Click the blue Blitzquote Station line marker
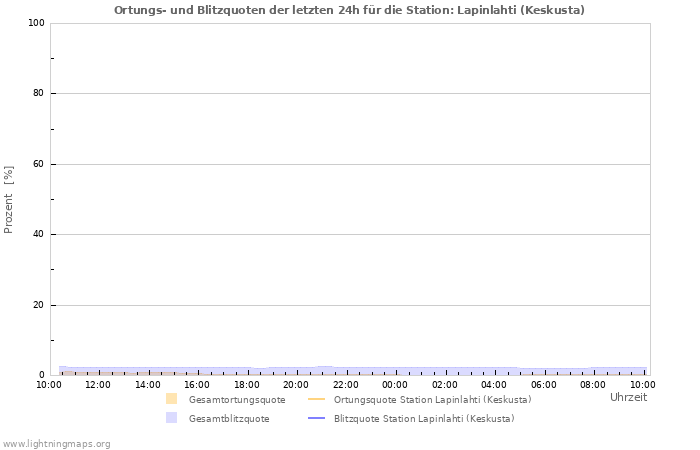Screen dimensions: 700x450 point(316,418)
